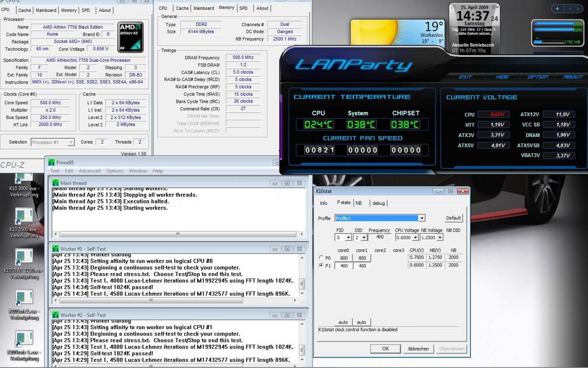Open the Options menu in Prime95
588x368 pixels.
[115, 171]
